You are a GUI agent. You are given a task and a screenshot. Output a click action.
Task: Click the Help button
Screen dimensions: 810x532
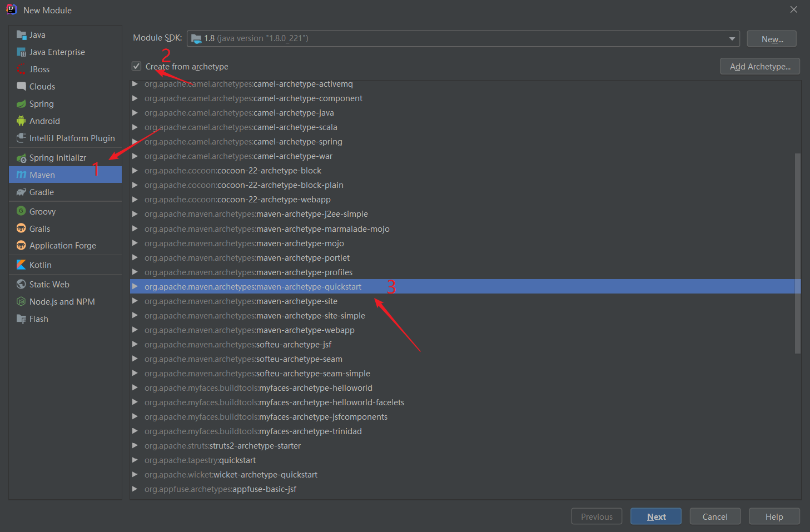[x=774, y=516]
